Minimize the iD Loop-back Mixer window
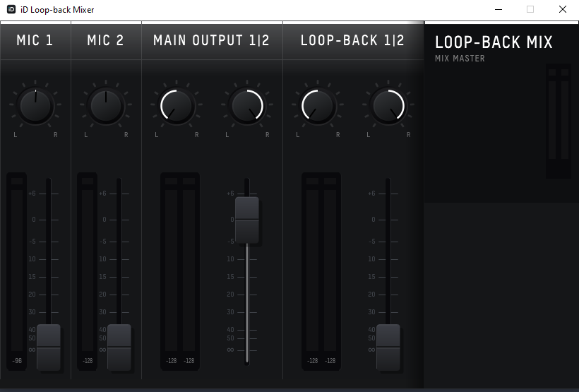579x392 pixels. coord(499,9)
